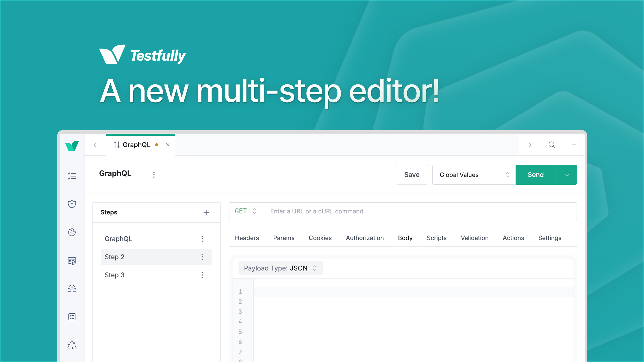
Task: Open the Payload Type JSON dropdown
Action: (x=280, y=268)
